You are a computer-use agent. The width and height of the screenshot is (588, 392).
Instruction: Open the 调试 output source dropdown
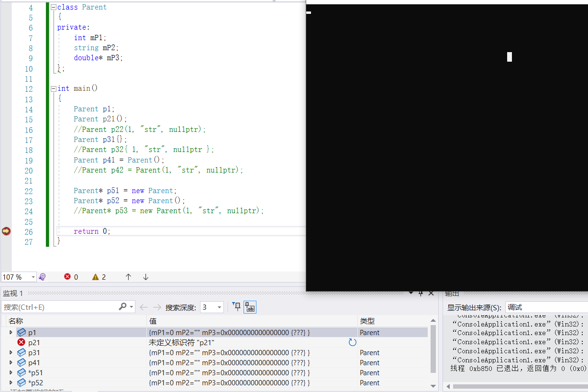[x=545, y=306]
